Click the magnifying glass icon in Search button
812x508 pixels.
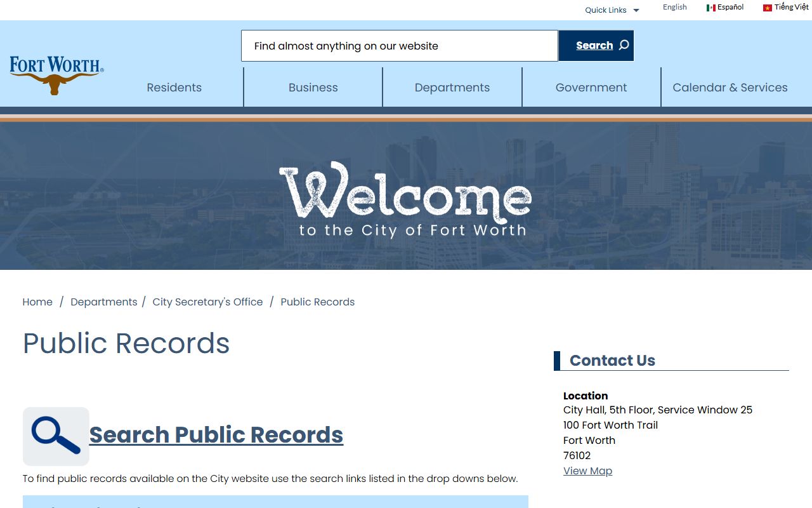pos(624,45)
